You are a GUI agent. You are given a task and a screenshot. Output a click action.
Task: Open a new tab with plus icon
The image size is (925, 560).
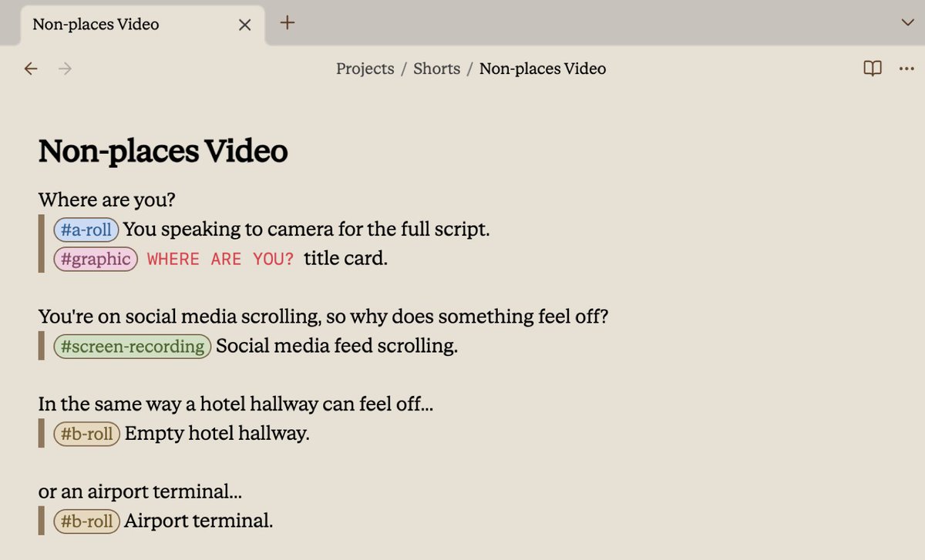pos(287,22)
